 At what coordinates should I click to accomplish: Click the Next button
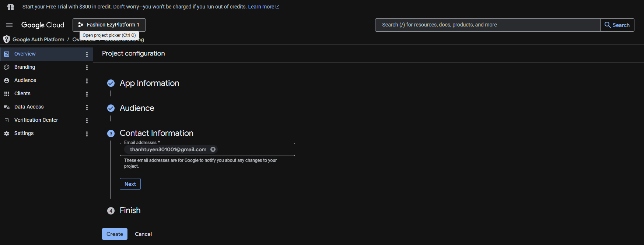pyautogui.click(x=130, y=184)
